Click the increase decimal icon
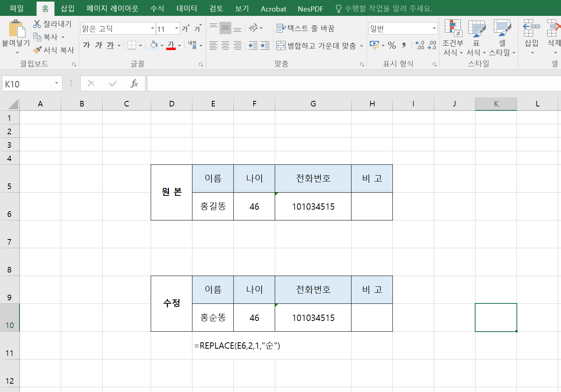 420,45
